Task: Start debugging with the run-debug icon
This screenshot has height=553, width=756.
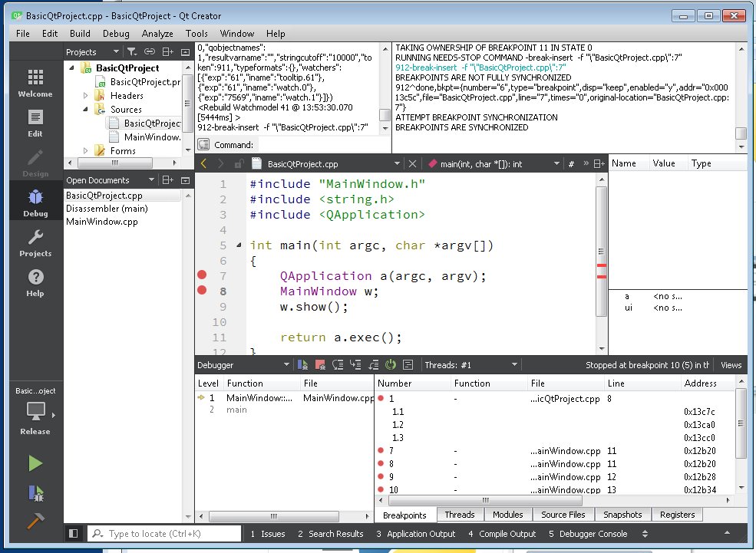Action: (35, 493)
